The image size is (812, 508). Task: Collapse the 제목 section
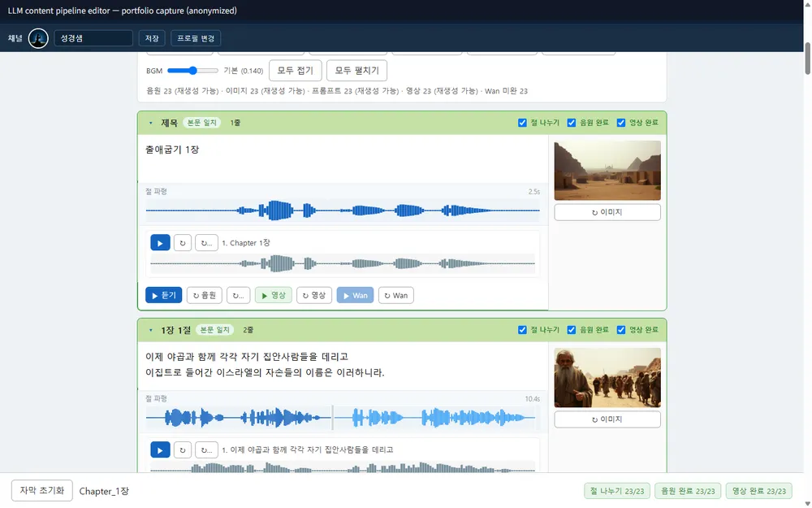(151, 123)
